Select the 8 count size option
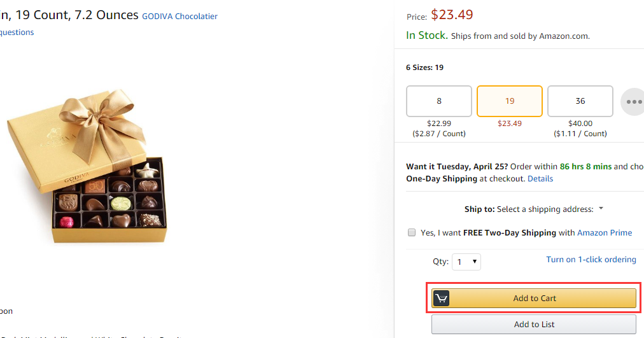 coord(439,101)
